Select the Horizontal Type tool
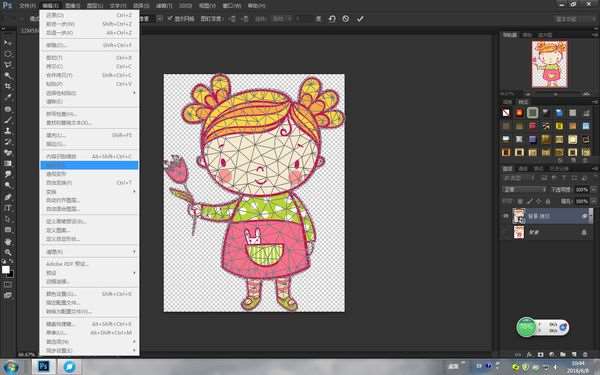The width and height of the screenshot is (600, 375). point(8,208)
